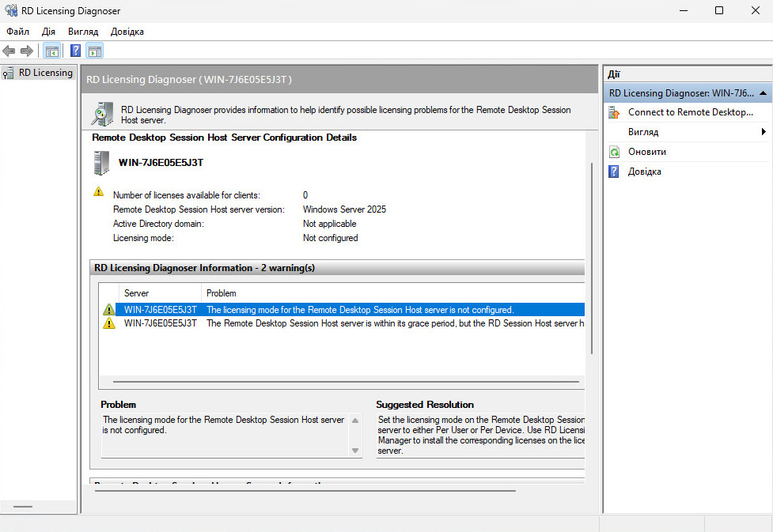Toggle the console tree pane icon
The height and width of the screenshot is (532, 773).
(x=51, y=51)
